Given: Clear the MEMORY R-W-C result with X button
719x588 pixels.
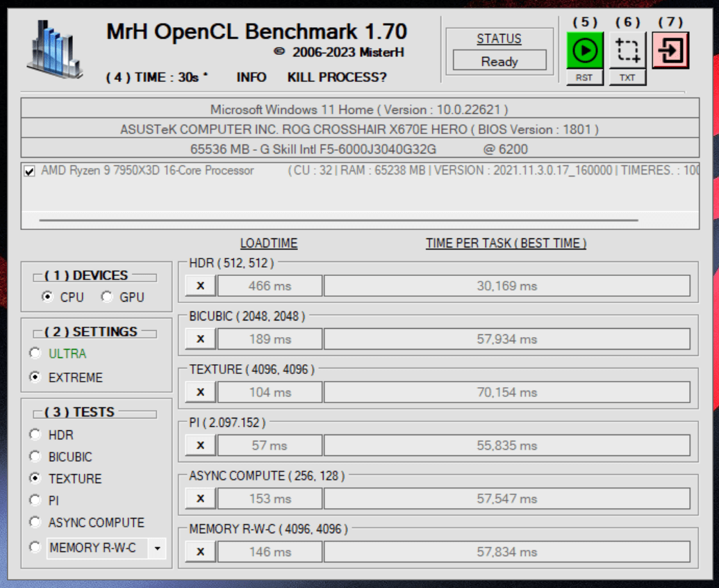Looking at the screenshot, I should pyautogui.click(x=200, y=552).
